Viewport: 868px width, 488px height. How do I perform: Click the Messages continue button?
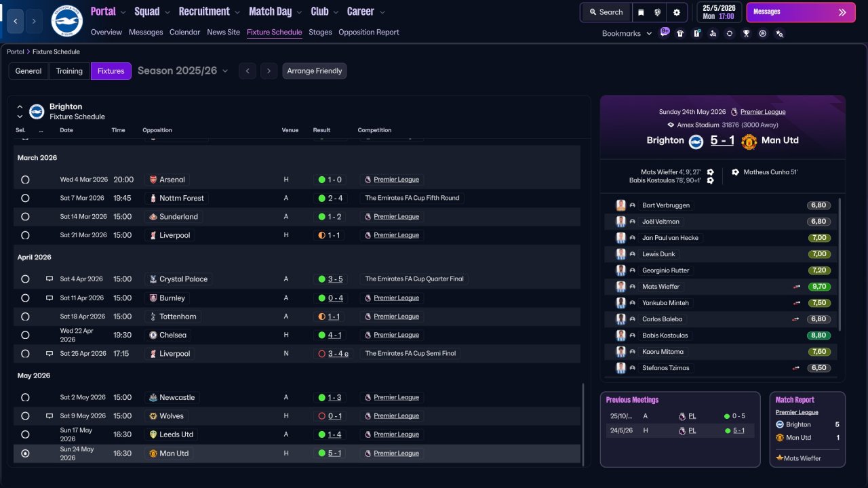[x=801, y=12]
